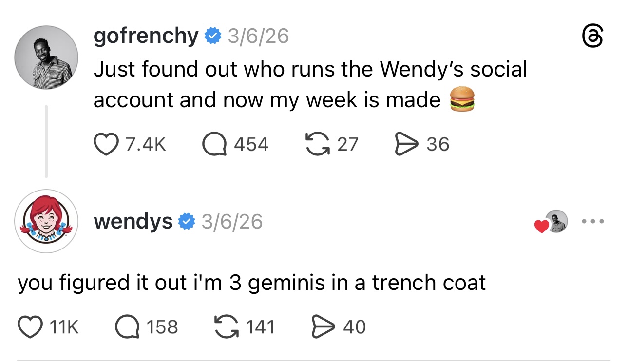
Task: Repost the wendys trench coat reply
Action: tap(227, 326)
